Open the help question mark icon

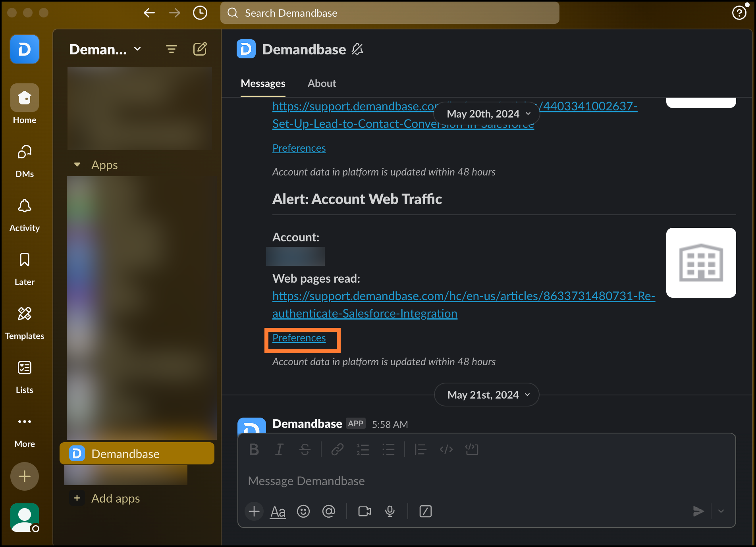739,13
